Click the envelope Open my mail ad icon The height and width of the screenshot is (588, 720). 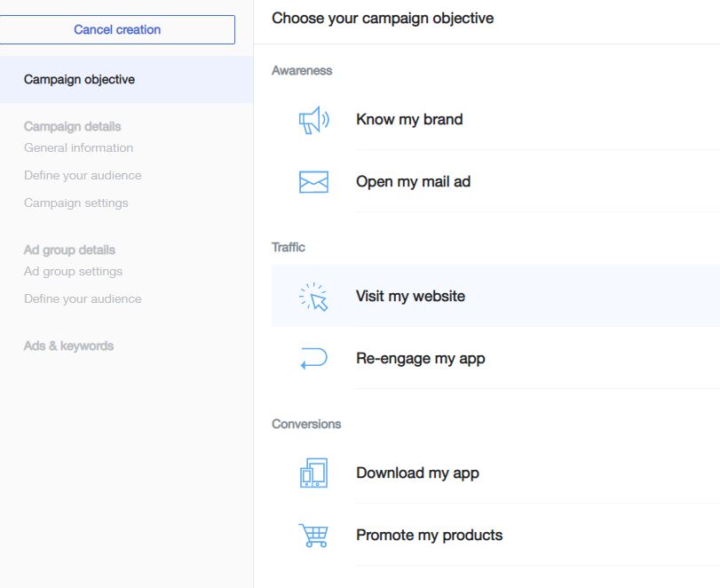[313, 182]
